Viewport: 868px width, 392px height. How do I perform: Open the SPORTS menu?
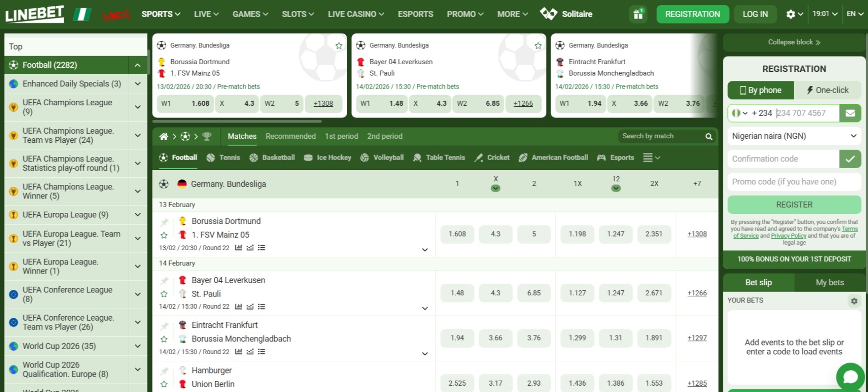coord(161,14)
